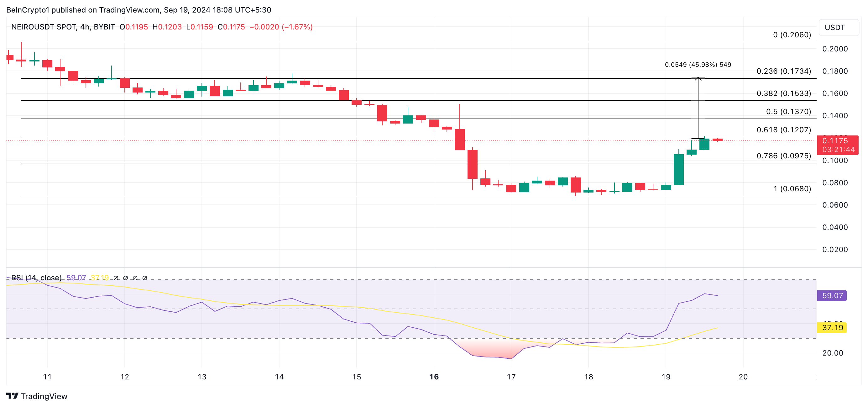Open the RSI (14, close) indicator legend
Image resolution: width=868 pixels, height=407 pixels.
(x=36, y=277)
